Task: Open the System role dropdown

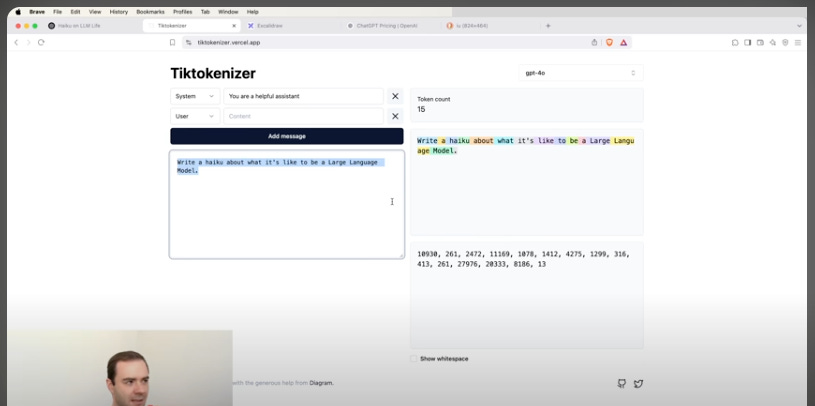Action: point(194,96)
